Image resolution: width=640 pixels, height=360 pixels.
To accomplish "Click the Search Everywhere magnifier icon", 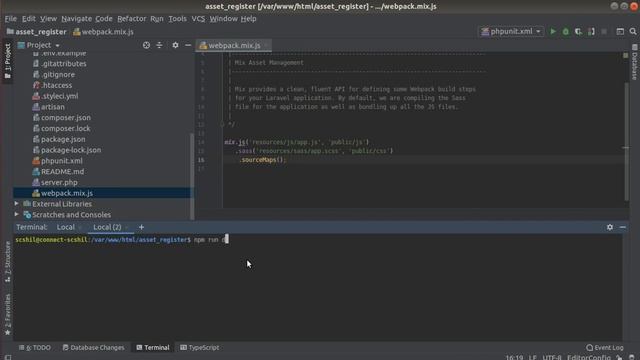I will (x=633, y=31).
